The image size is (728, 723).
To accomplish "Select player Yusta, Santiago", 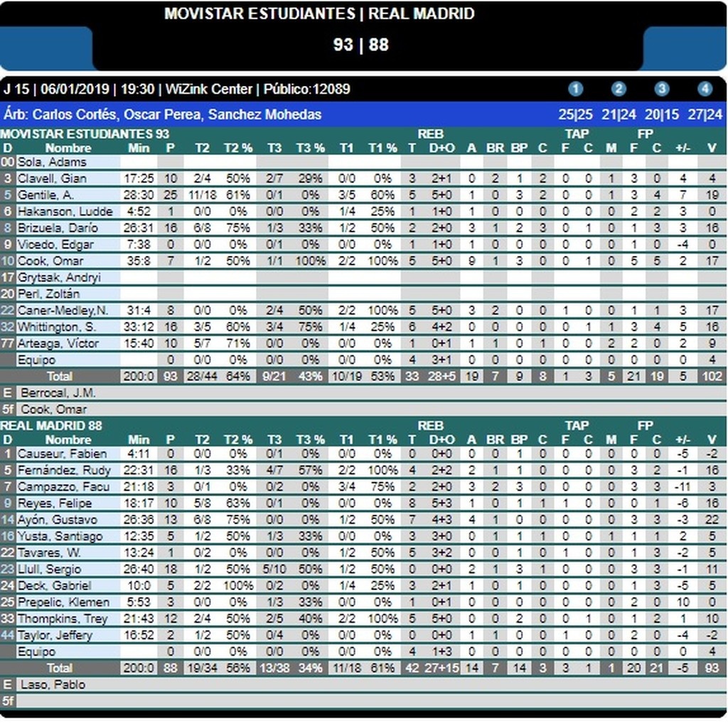I will 60,536.
